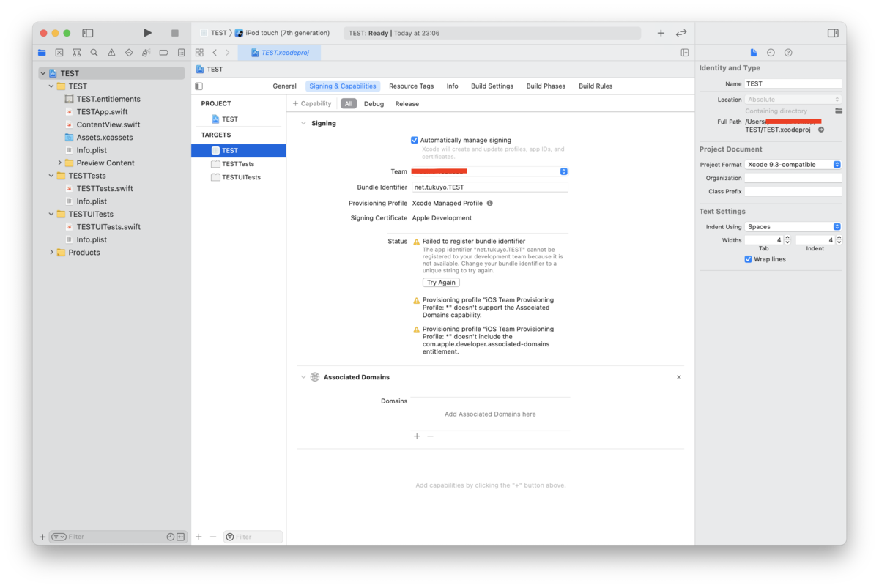The width and height of the screenshot is (879, 588).
Task: Open the Build Rules tab
Action: [596, 86]
